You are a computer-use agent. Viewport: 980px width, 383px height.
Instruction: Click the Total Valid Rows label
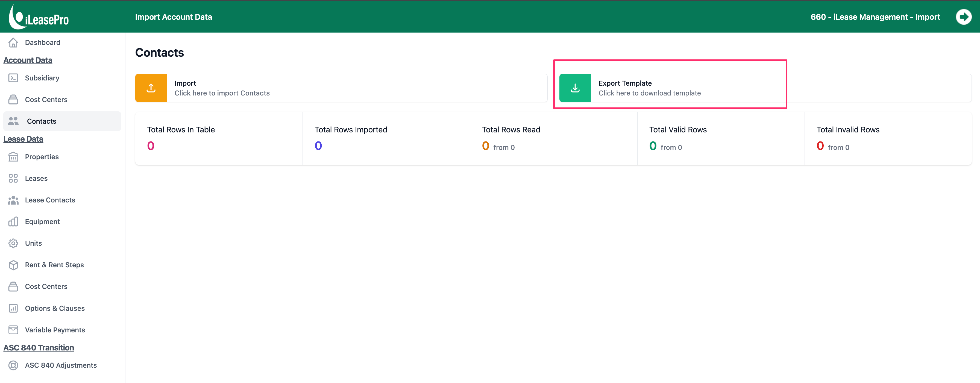coord(678,130)
